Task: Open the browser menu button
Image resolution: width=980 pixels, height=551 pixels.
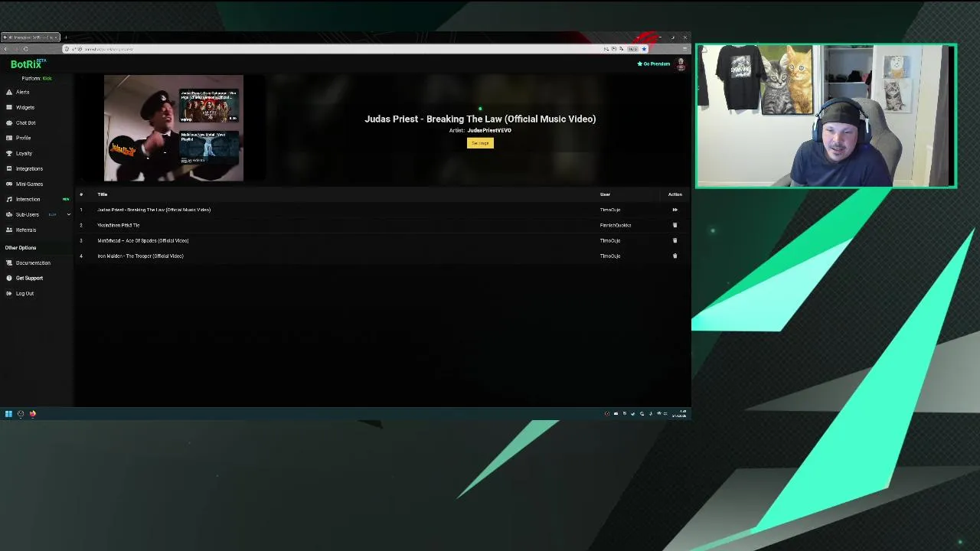Action: [x=684, y=49]
